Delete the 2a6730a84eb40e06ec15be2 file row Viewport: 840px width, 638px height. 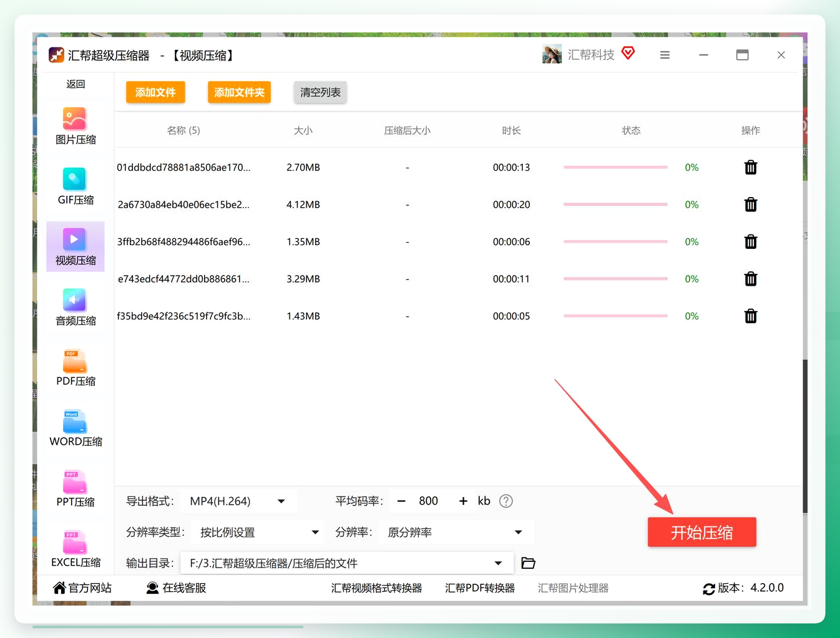(x=751, y=205)
